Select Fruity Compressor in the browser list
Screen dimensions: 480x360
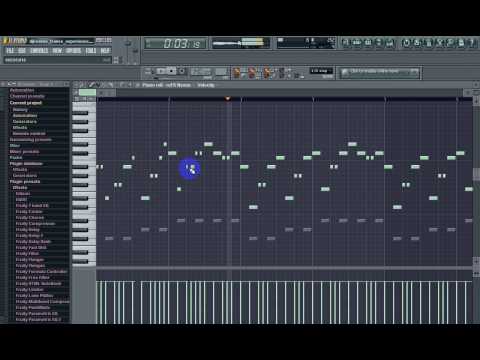click(35, 224)
